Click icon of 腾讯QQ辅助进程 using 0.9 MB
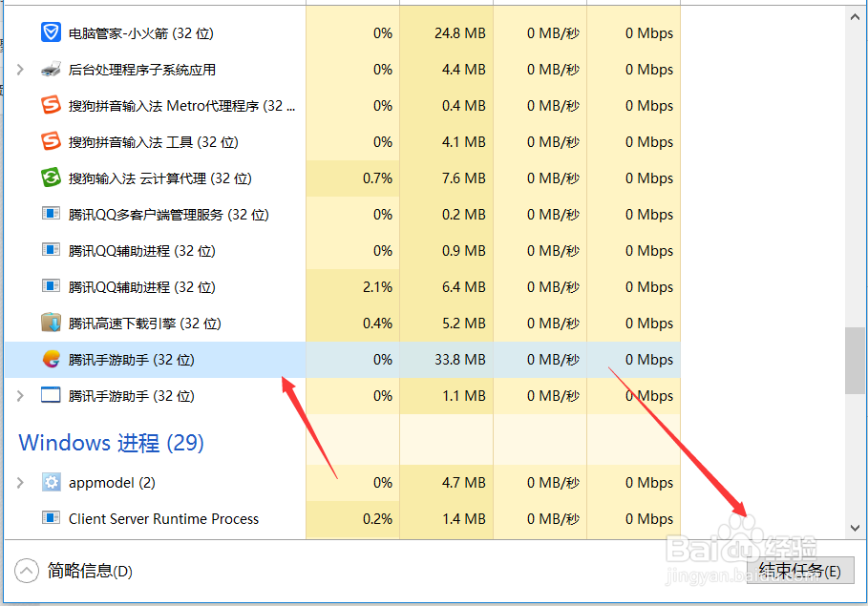 (x=51, y=250)
